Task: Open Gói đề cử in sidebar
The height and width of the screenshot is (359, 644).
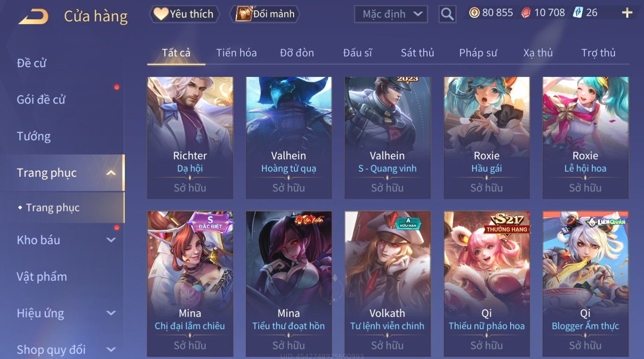Action: [41, 100]
